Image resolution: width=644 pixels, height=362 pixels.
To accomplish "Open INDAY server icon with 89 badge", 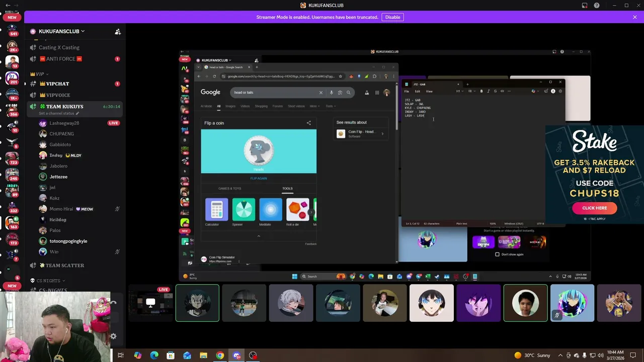I will pos(12,191).
